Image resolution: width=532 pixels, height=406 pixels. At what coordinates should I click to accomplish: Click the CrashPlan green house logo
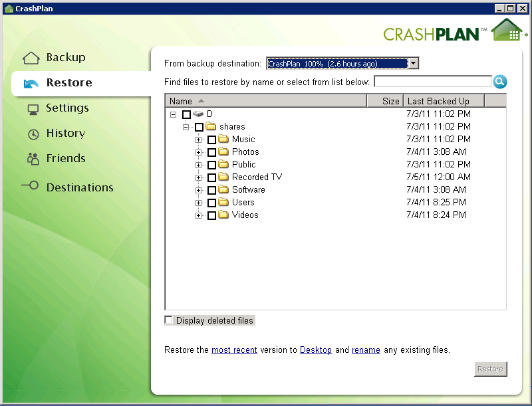click(508, 30)
